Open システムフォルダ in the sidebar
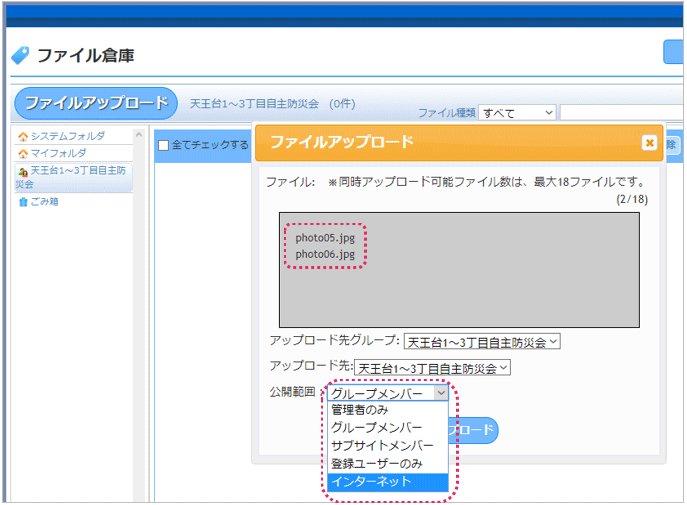Image resolution: width=687 pixels, height=505 pixels. tap(67, 136)
